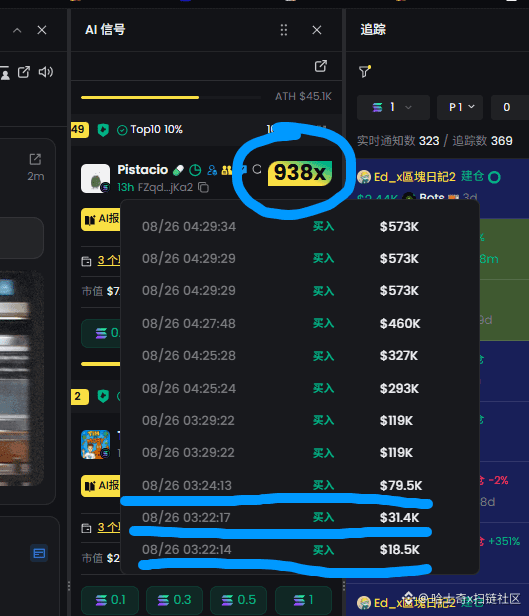529x616 pixels.
Task: Click the yellow badge numbered 2
Action: click(x=80, y=396)
